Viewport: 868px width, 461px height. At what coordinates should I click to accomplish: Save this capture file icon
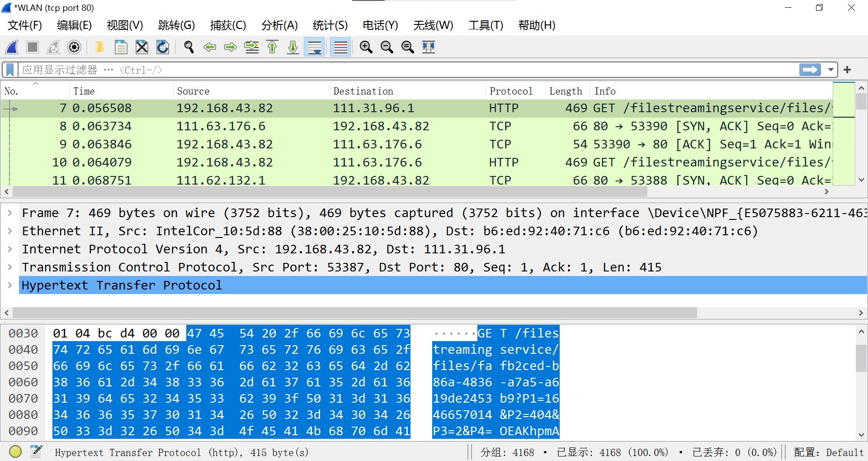click(121, 47)
